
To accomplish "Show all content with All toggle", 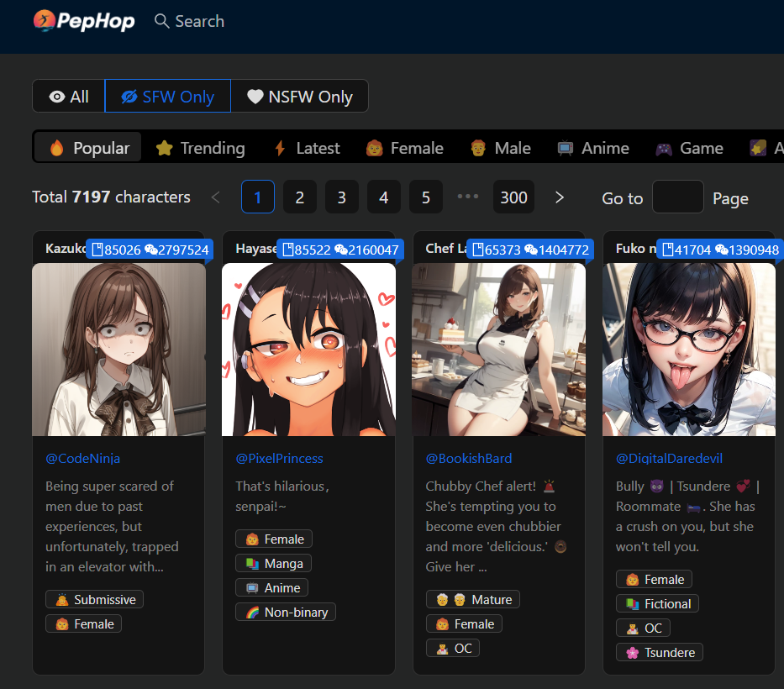I will 69,97.
